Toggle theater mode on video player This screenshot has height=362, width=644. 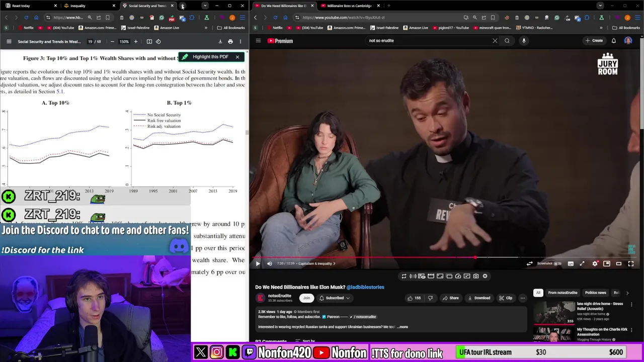pos(619,263)
